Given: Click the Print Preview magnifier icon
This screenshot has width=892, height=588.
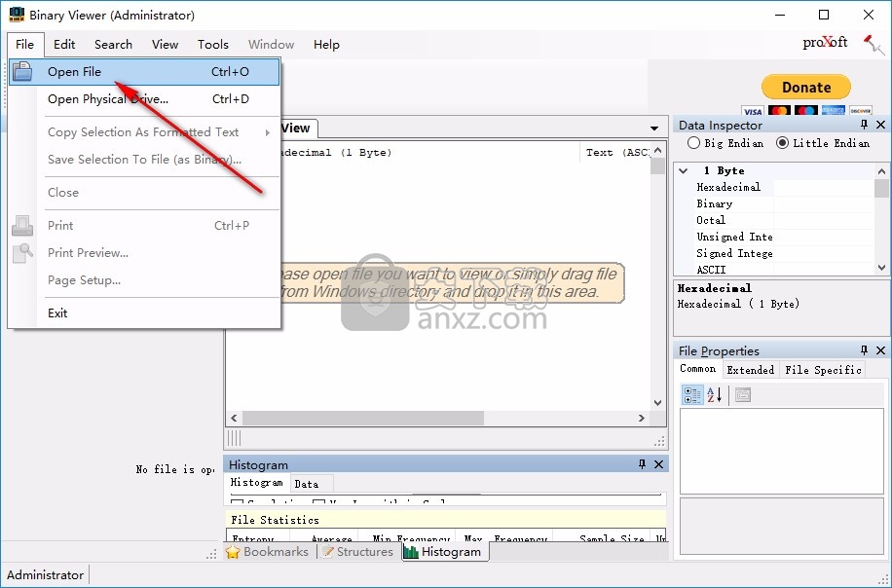Looking at the screenshot, I should click(22, 253).
